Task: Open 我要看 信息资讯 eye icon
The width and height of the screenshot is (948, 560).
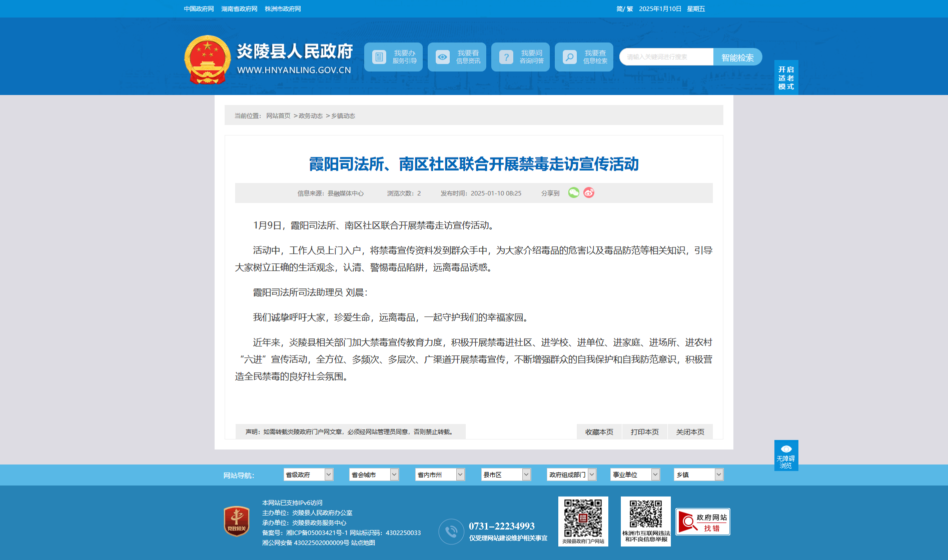Action: [x=443, y=57]
